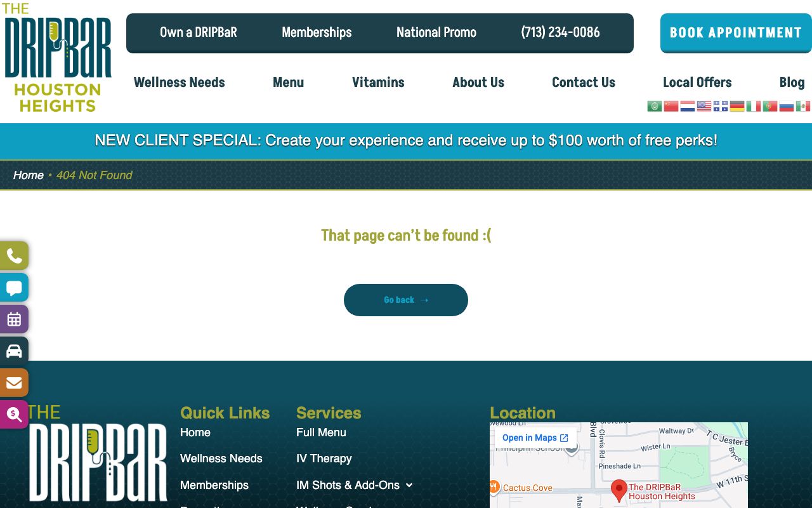Select the Chinese flag language icon
812x508 pixels.
click(x=671, y=106)
